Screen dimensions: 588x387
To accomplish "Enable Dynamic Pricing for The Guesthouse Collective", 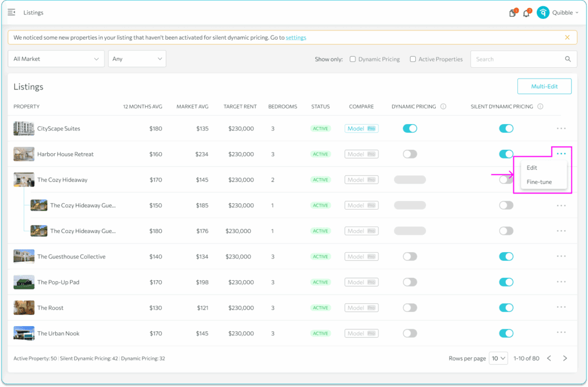I will [409, 257].
